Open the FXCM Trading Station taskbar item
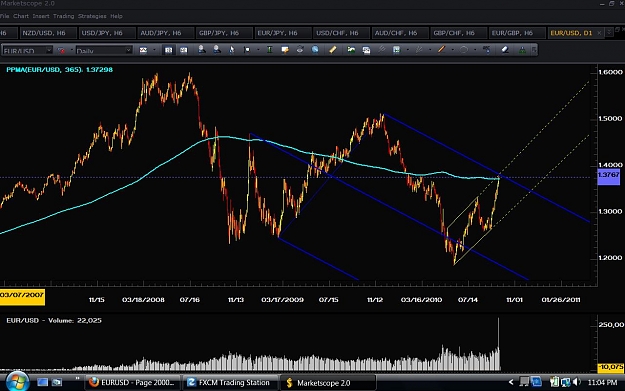Screen dimensions: 625x391 tap(230, 383)
